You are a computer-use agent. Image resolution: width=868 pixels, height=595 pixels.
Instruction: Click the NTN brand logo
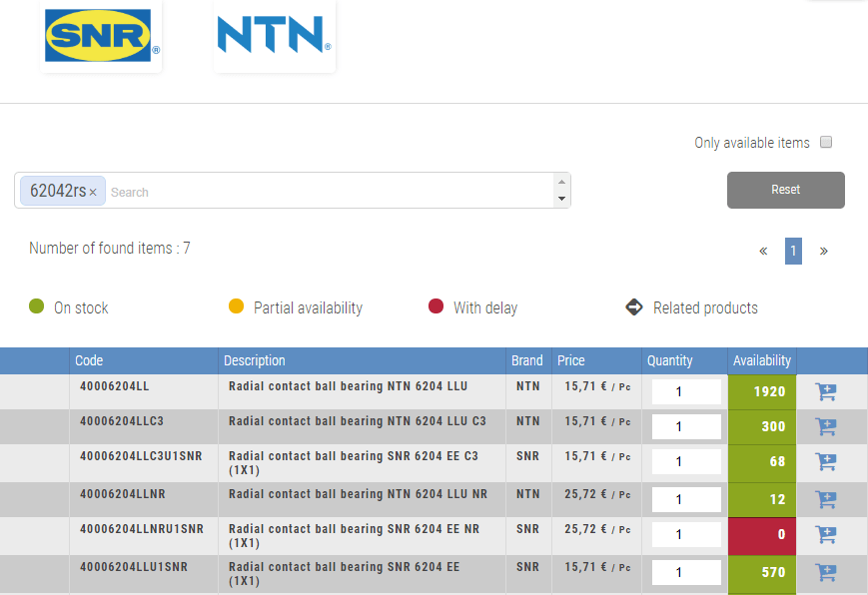274,35
